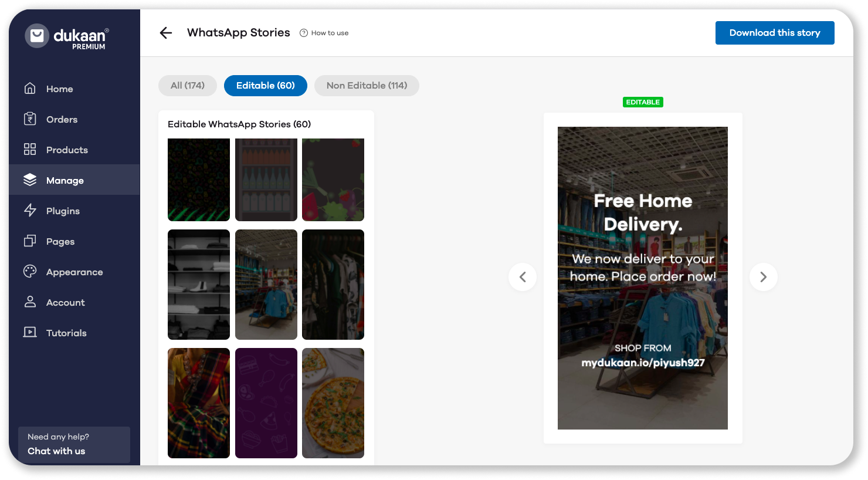This screenshot has width=868, height=480.
Task: Open the Products menu item
Action: [x=74, y=150]
